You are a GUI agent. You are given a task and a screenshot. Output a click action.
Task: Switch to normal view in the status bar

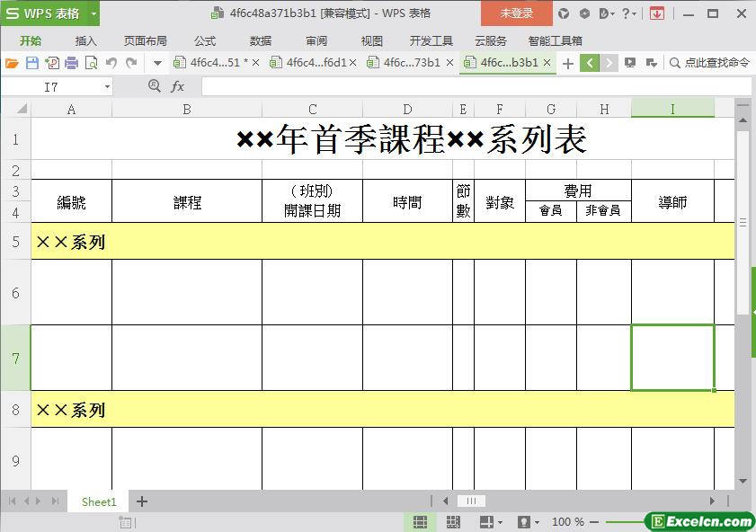point(420,522)
